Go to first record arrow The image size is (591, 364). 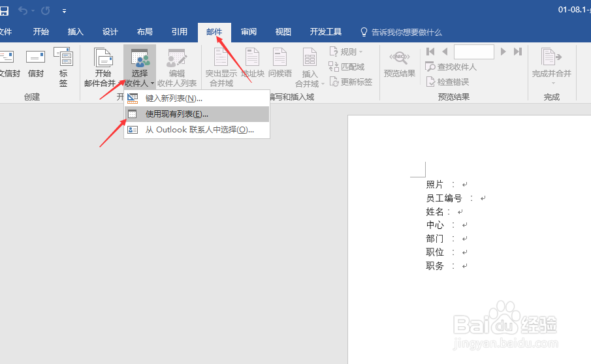point(430,52)
